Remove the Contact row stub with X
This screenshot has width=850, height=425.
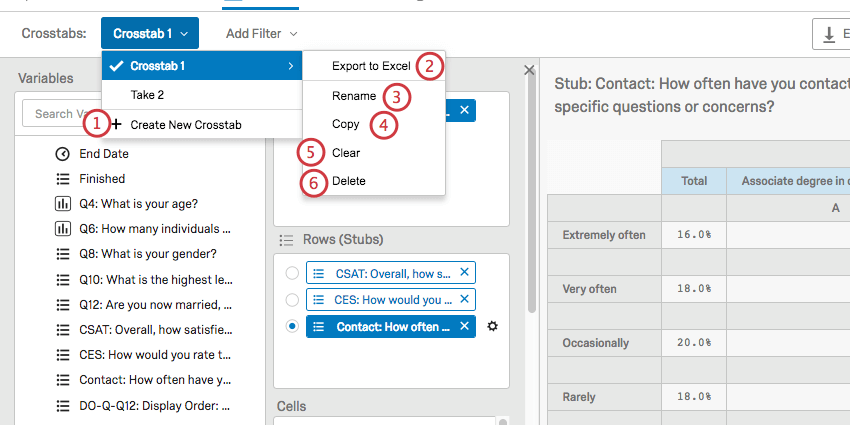point(464,327)
